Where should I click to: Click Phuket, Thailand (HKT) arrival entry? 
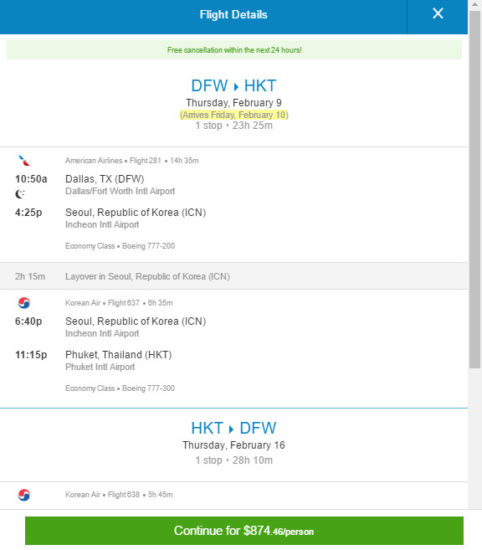tap(118, 355)
